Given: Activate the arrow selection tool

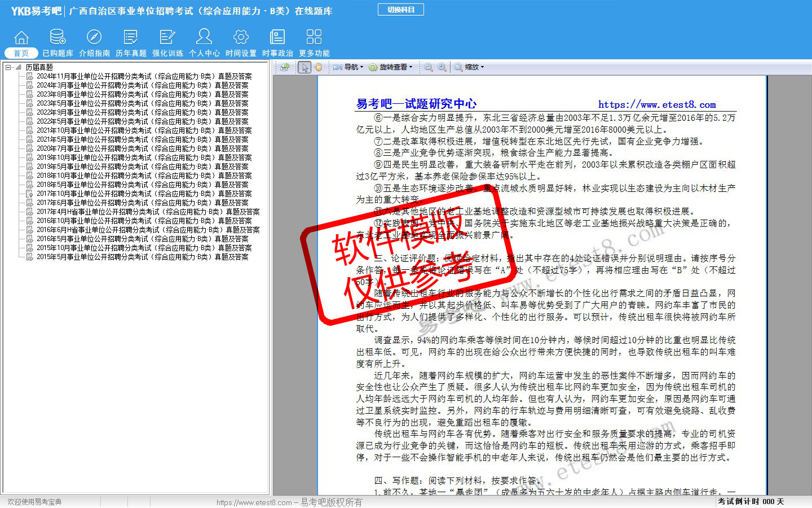Looking at the screenshot, I should [305, 67].
